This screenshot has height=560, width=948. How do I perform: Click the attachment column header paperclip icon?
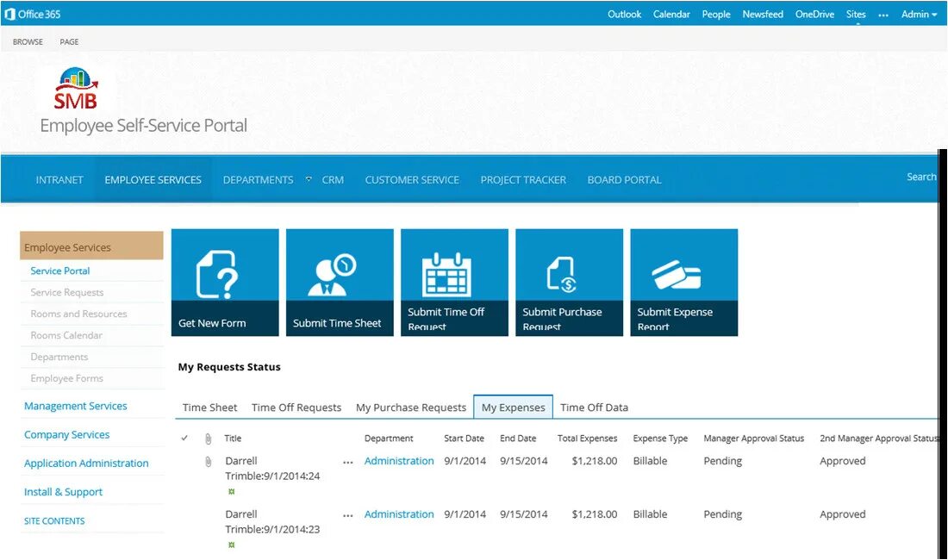coord(208,439)
